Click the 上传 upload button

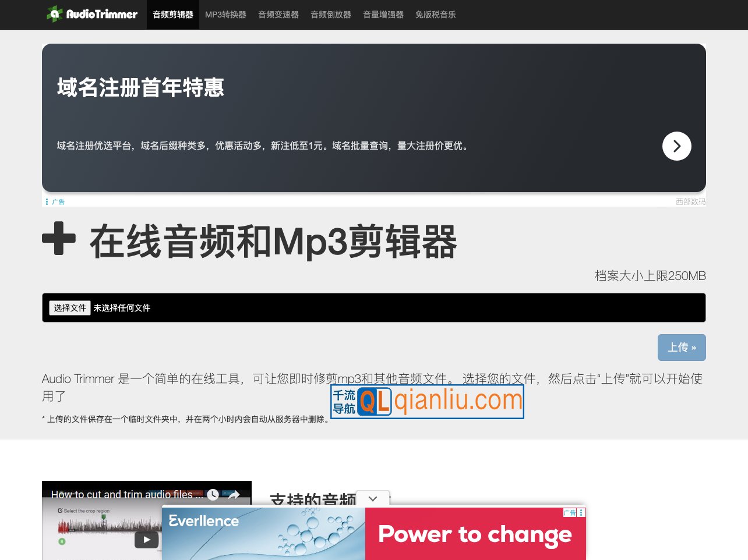[681, 348]
